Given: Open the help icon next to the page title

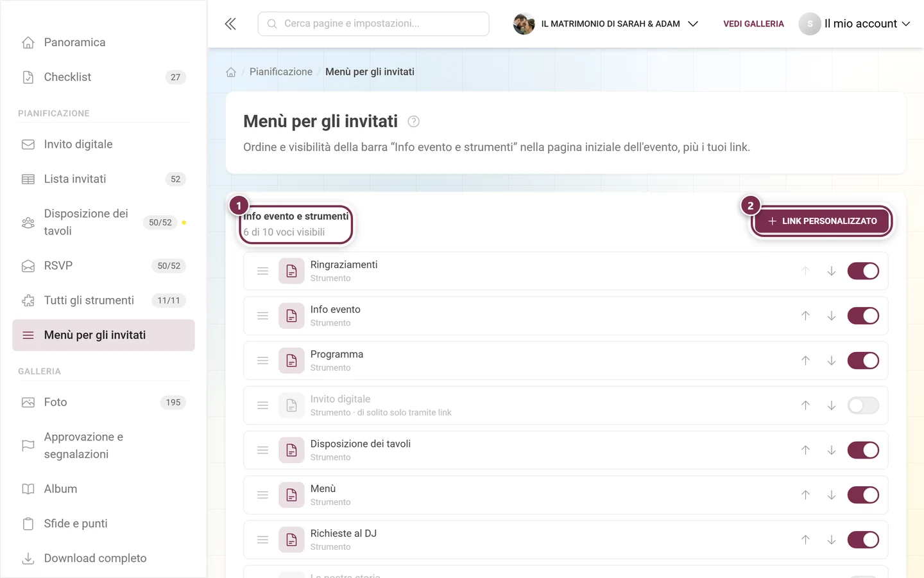Looking at the screenshot, I should [x=414, y=121].
